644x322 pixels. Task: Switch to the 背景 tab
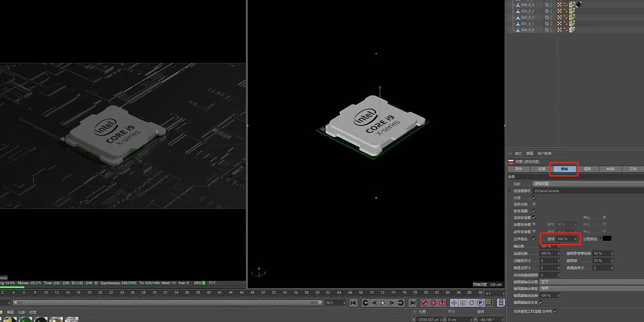(x=588, y=169)
